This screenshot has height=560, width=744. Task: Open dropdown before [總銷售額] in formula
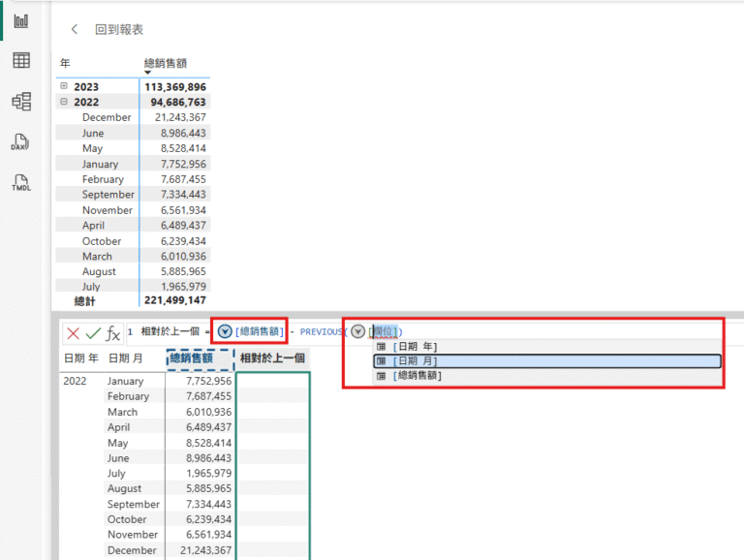tap(225, 331)
